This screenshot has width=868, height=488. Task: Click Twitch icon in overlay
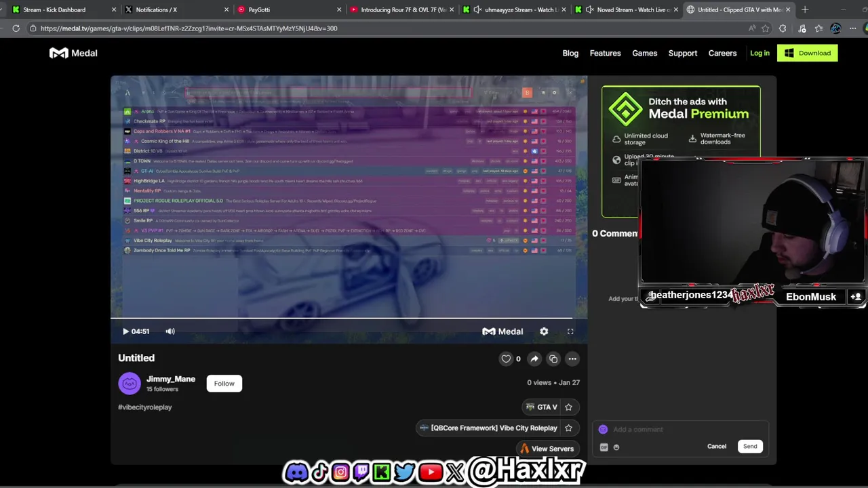click(361, 472)
